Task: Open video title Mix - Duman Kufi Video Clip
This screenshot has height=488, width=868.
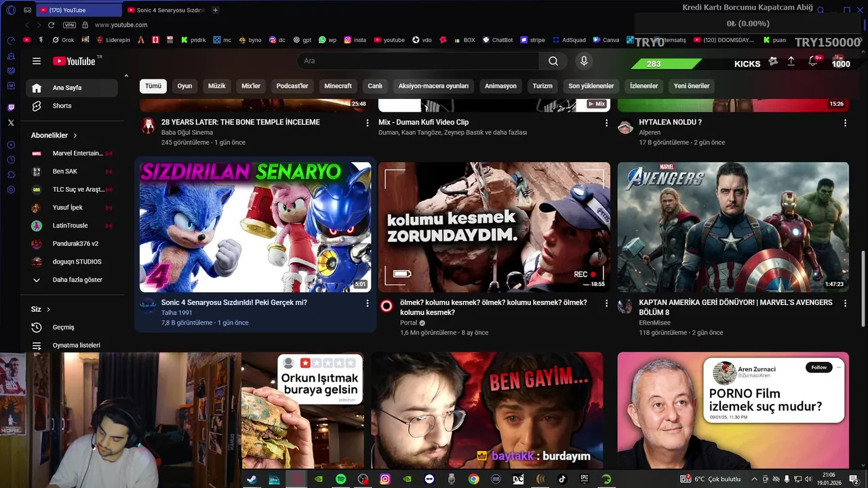Action: pyautogui.click(x=423, y=123)
